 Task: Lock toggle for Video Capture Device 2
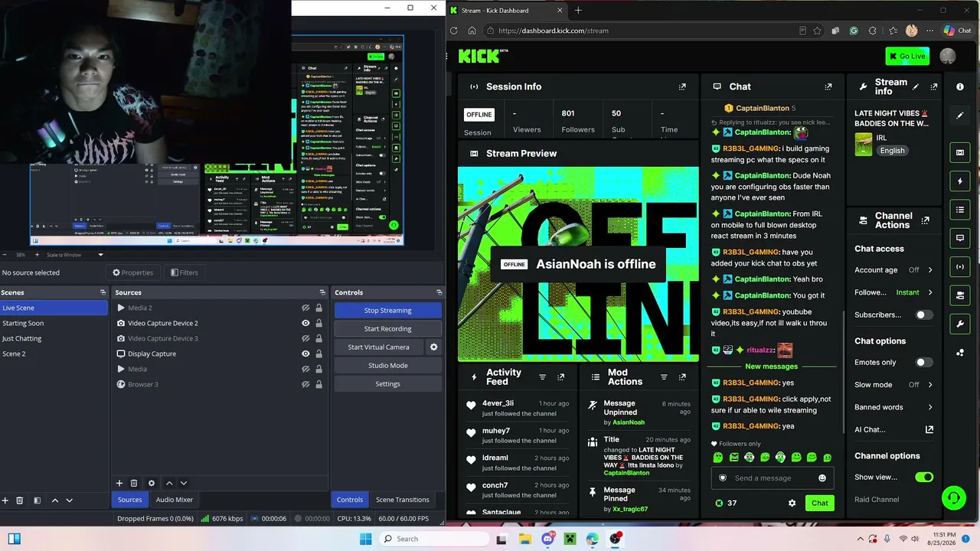click(319, 323)
